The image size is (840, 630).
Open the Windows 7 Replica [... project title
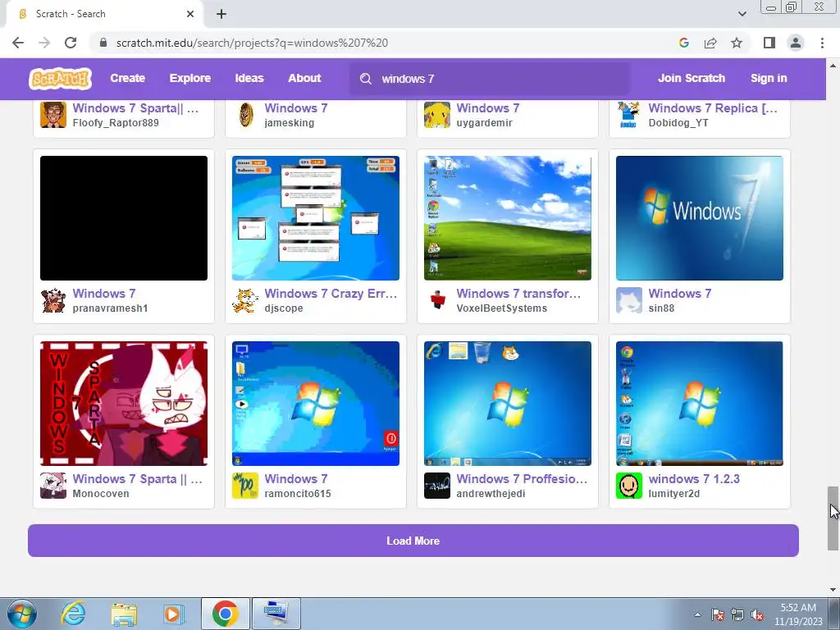(x=713, y=108)
